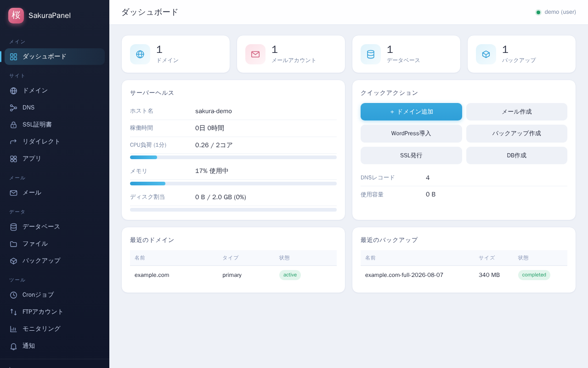Navigate to Cronジョブ

coord(55,295)
